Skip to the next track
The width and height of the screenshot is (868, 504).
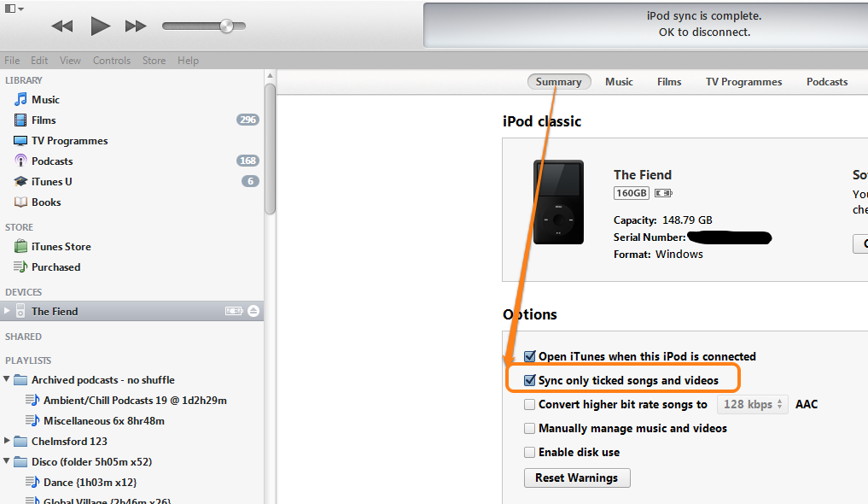[x=136, y=26]
